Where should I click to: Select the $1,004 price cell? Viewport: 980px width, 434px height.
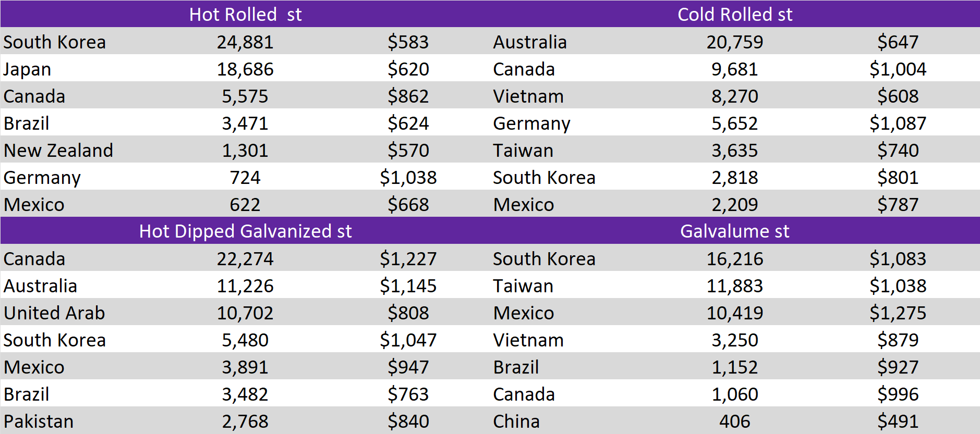pyautogui.click(x=898, y=69)
